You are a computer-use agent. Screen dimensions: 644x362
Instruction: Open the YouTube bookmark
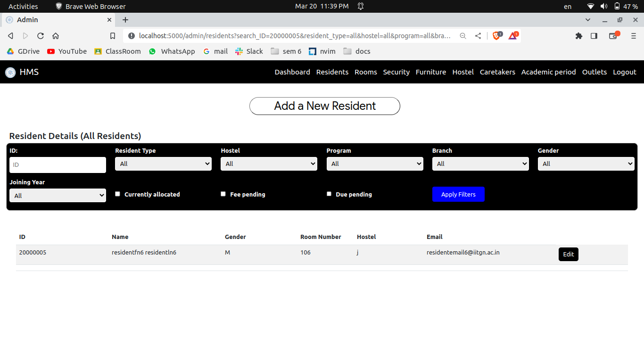click(66, 51)
